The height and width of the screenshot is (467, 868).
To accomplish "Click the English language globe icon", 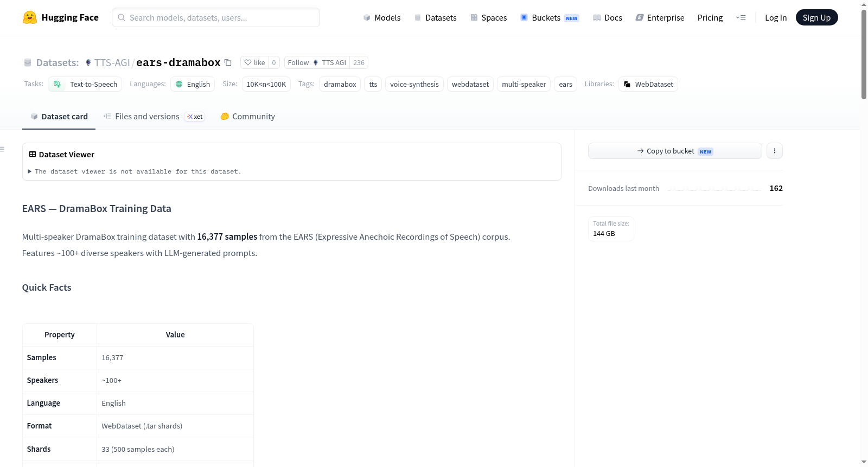I will tap(179, 85).
